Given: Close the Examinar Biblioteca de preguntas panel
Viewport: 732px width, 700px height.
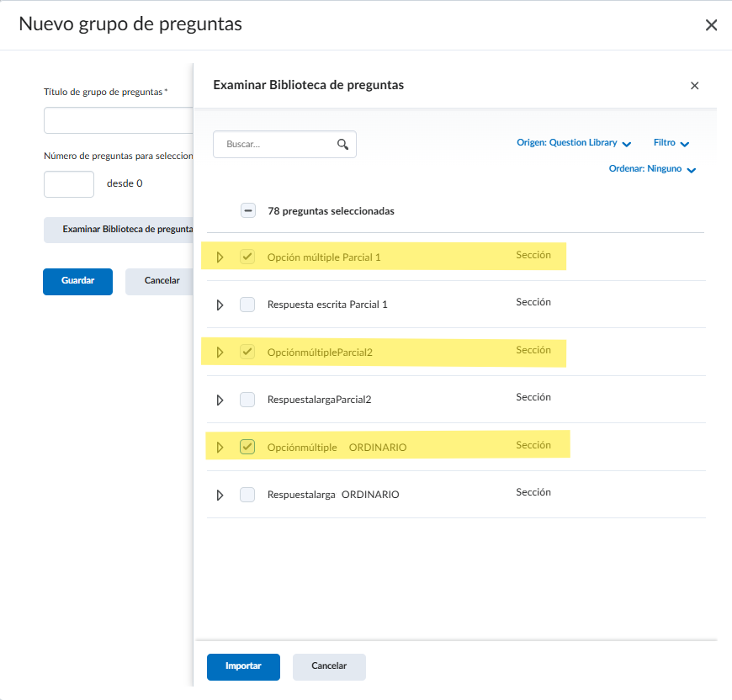Looking at the screenshot, I should click(x=694, y=86).
